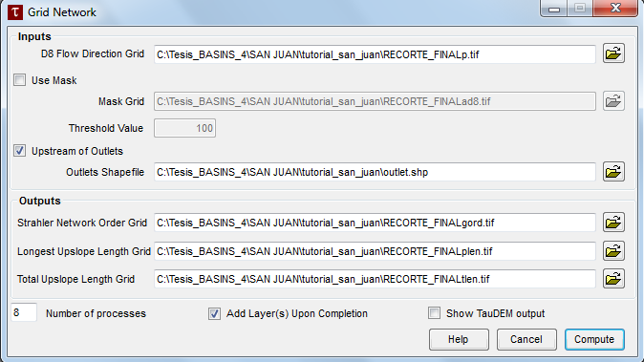Screen dimensions: 644x362
Task: Click the disabled Mask Grid browse folder icon
Action: coord(613,101)
